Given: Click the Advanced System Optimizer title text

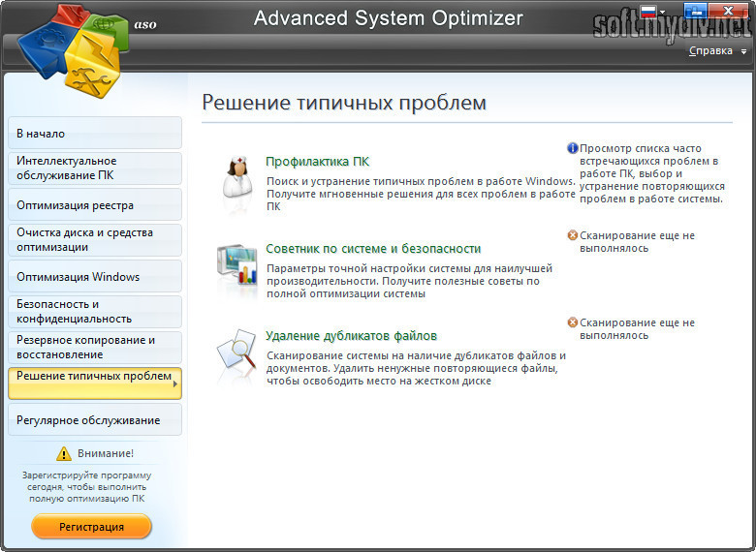Looking at the screenshot, I should click(388, 18).
